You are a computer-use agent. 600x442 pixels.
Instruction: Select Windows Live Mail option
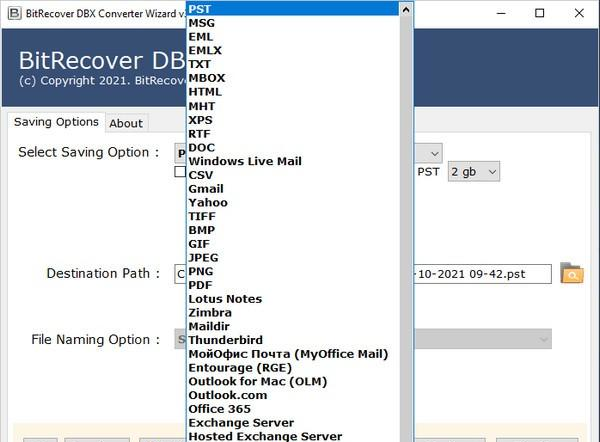[293, 161]
